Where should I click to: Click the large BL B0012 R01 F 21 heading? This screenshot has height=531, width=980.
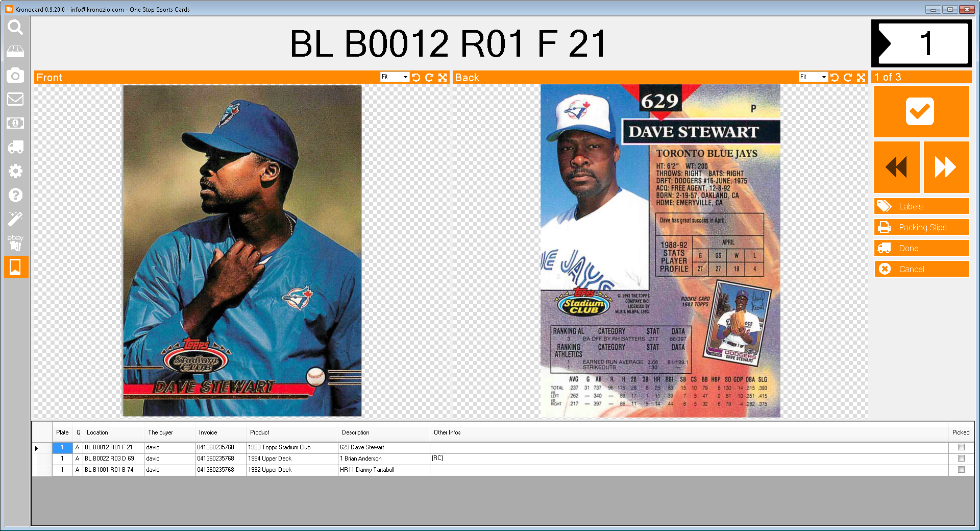[x=449, y=43]
